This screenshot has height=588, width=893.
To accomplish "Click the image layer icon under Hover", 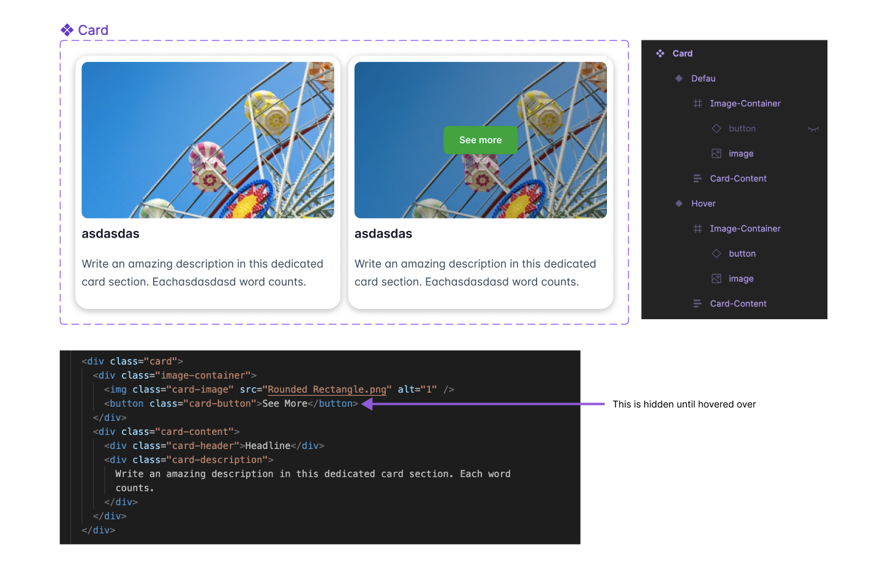I will tap(717, 278).
